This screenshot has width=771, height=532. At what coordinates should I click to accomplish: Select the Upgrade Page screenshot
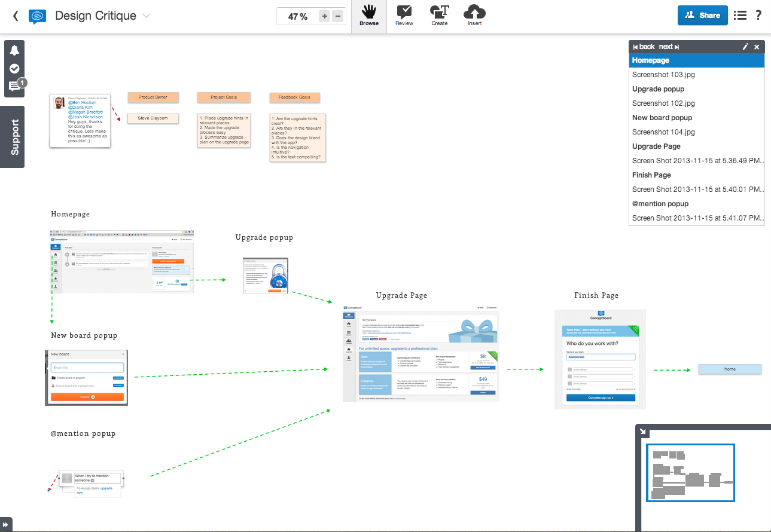coord(421,353)
